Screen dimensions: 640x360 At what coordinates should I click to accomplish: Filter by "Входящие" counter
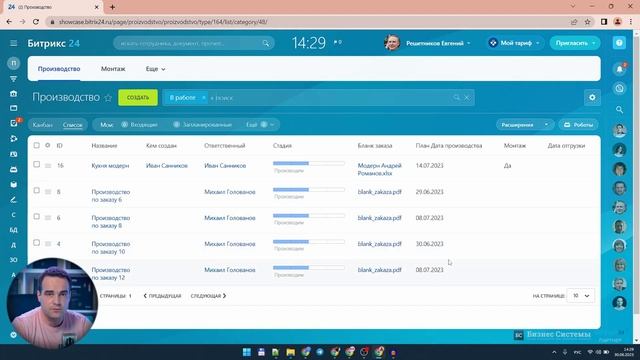[140, 124]
